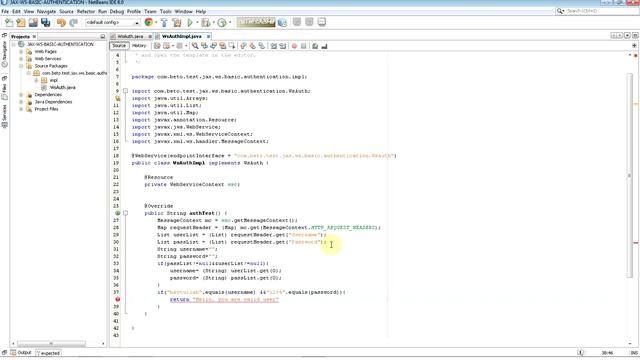Click the Stop Macro Recording icon
The image size is (640, 360).
click(x=303, y=46)
